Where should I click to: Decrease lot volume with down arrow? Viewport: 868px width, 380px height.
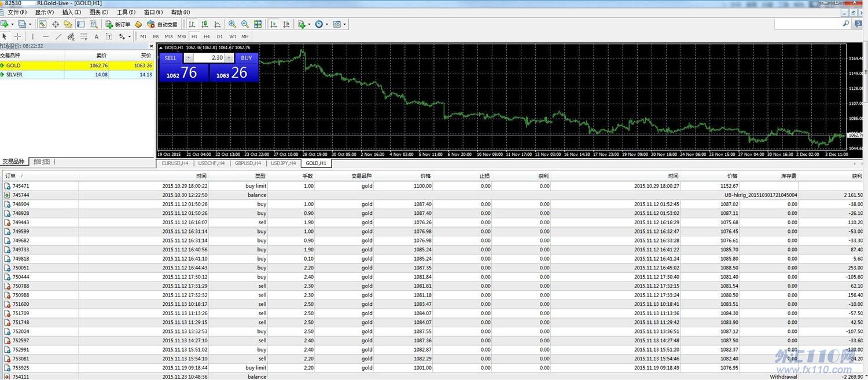[x=188, y=58]
